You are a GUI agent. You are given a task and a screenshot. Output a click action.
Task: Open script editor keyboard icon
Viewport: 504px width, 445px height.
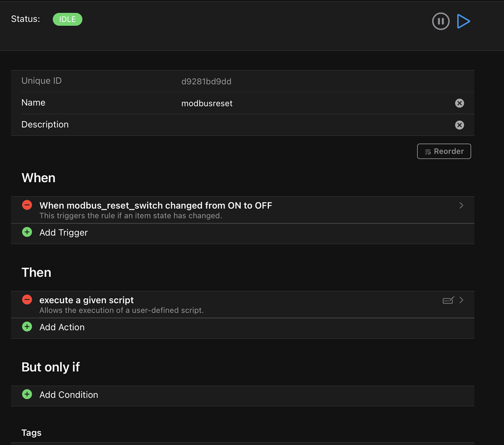(x=448, y=300)
